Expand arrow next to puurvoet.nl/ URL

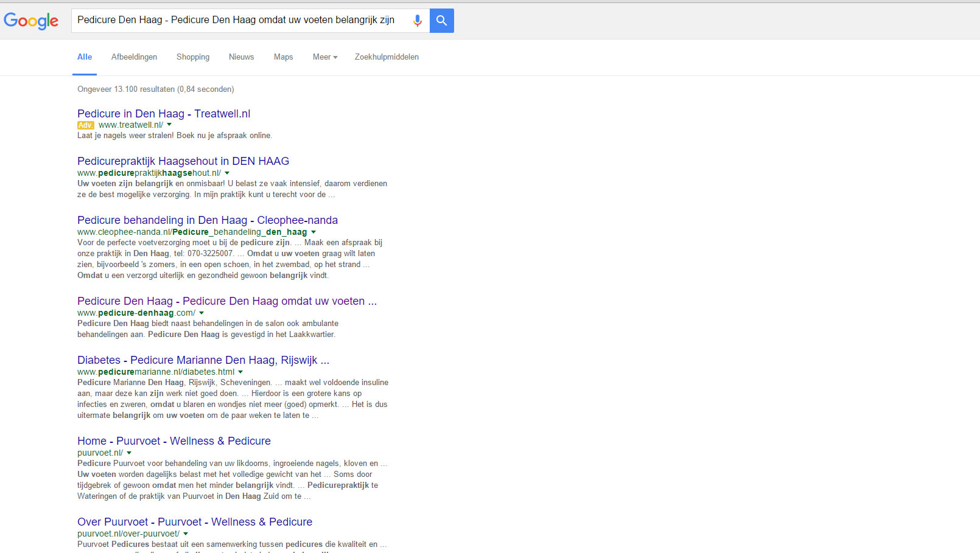tap(129, 453)
